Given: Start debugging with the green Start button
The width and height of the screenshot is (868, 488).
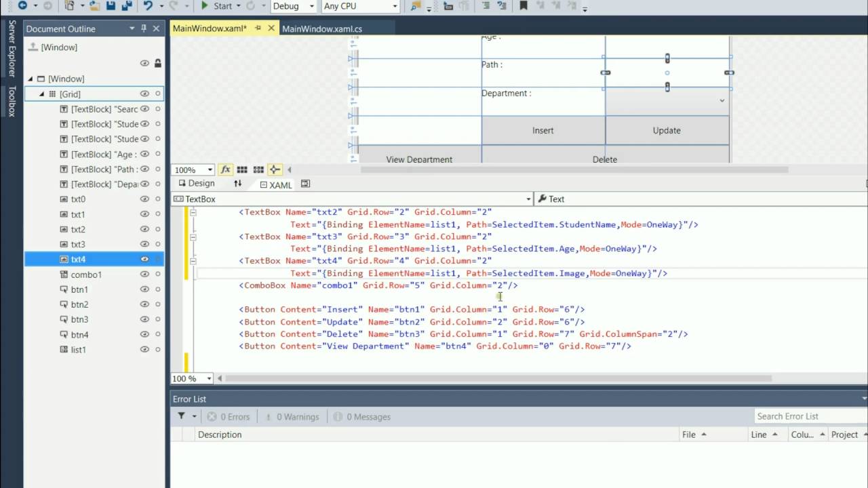Looking at the screenshot, I should click(x=217, y=5).
